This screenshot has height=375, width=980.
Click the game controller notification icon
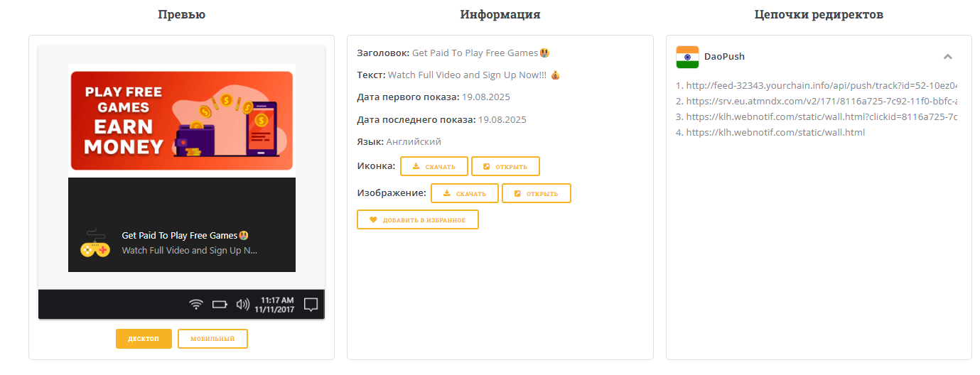point(95,243)
